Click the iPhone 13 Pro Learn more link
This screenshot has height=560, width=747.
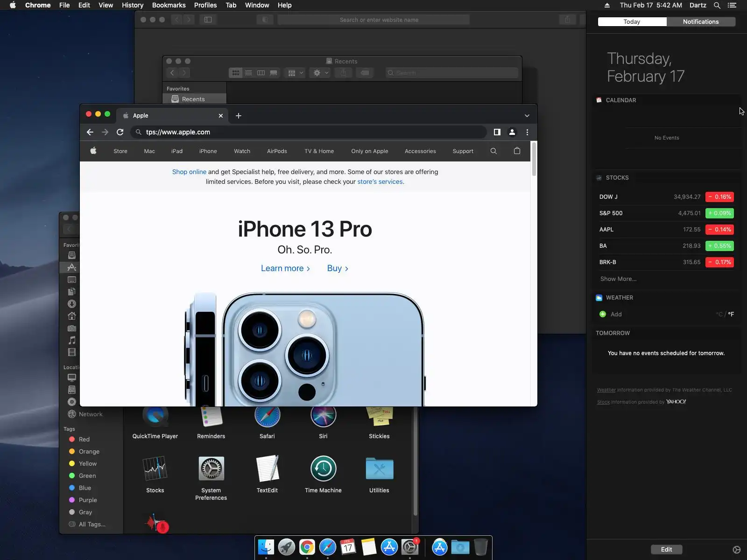(x=285, y=268)
